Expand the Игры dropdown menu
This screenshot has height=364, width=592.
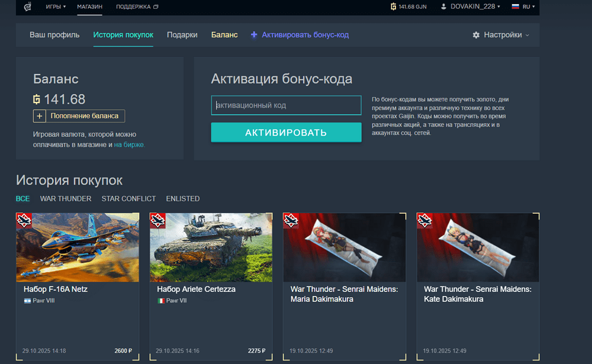click(x=56, y=7)
